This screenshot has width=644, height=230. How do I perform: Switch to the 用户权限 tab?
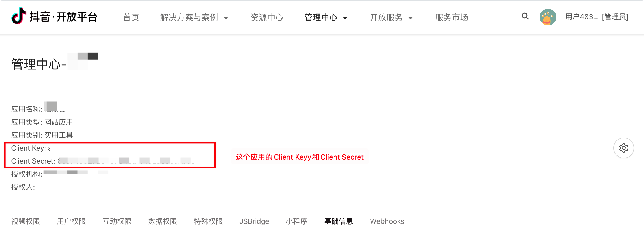tap(71, 221)
